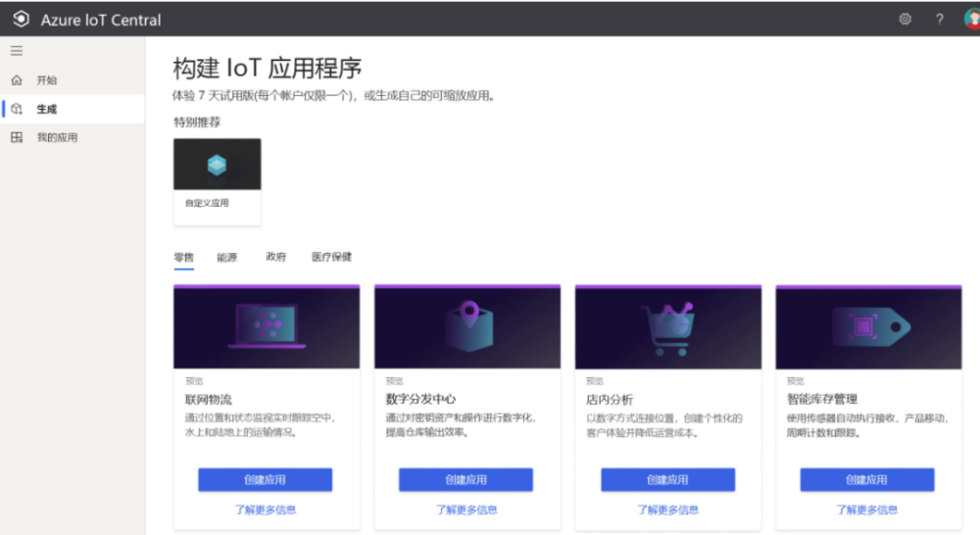This screenshot has height=535, width=980.
Task: Open 了解更多信息 link under 店内分析
Action: coord(667,510)
